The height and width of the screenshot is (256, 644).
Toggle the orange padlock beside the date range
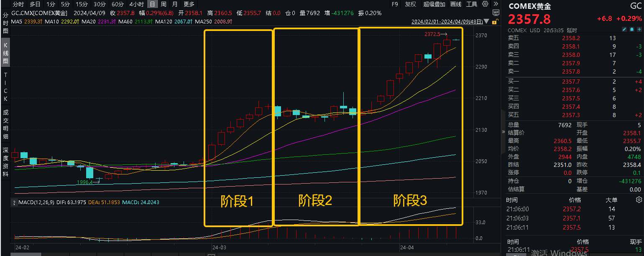coord(495,21)
